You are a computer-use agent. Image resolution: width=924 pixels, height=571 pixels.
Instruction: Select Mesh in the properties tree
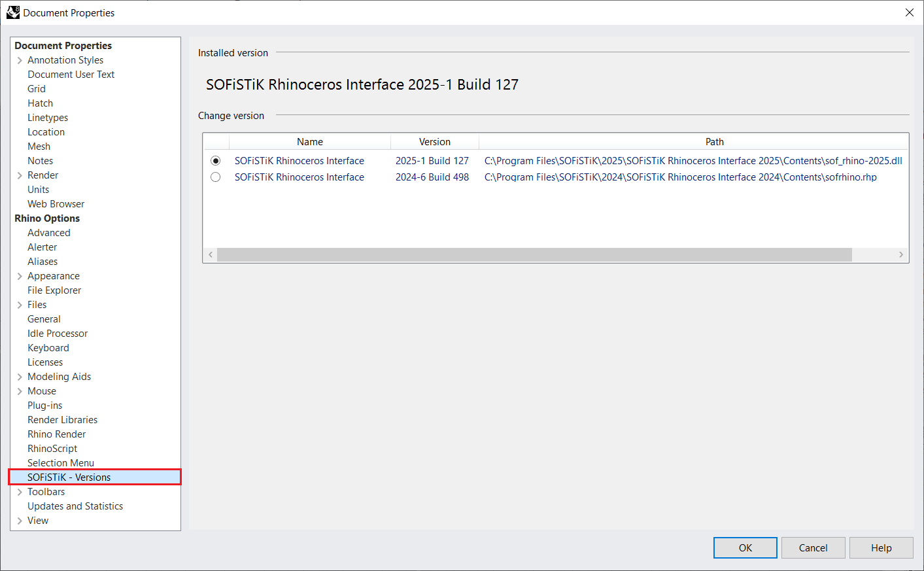click(39, 147)
